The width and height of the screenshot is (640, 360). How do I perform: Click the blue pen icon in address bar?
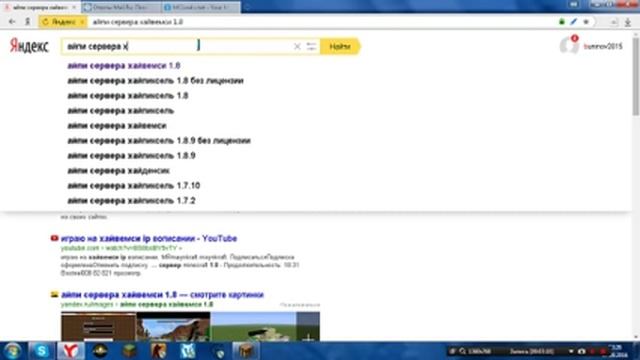click(x=573, y=22)
